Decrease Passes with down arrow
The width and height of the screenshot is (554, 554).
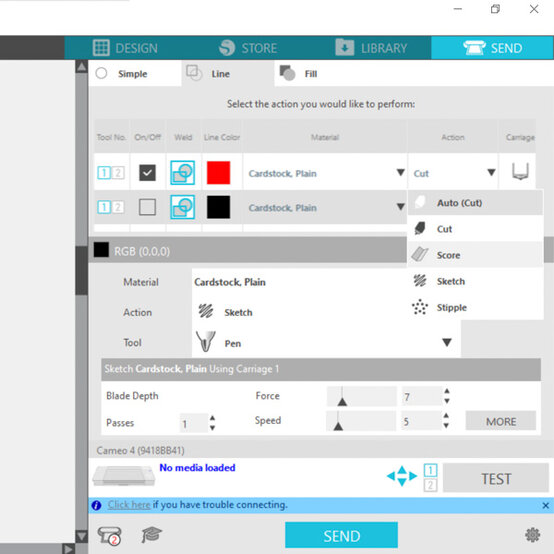tap(212, 428)
